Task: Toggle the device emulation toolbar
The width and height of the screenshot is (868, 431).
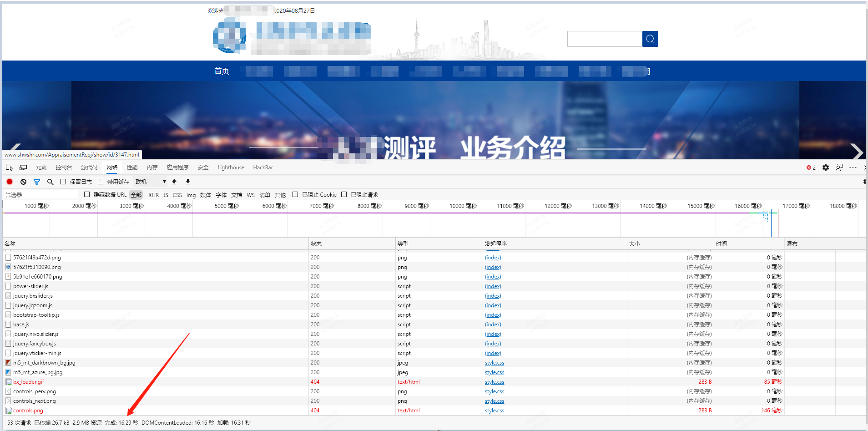Action: [23, 167]
